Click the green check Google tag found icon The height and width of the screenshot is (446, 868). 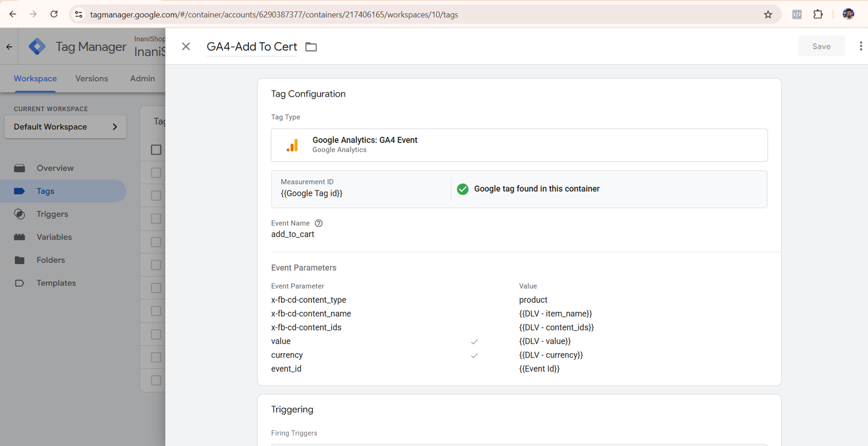(463, 189)
